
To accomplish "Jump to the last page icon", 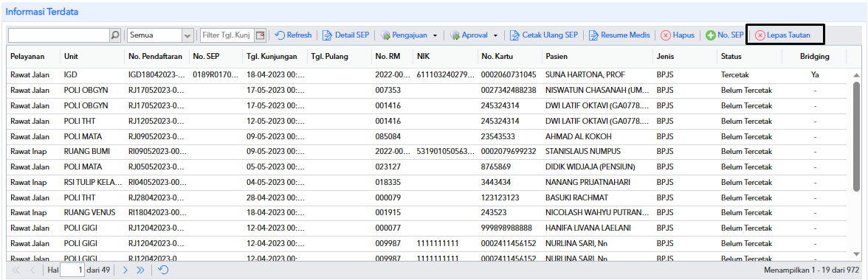I will [140, 270].
